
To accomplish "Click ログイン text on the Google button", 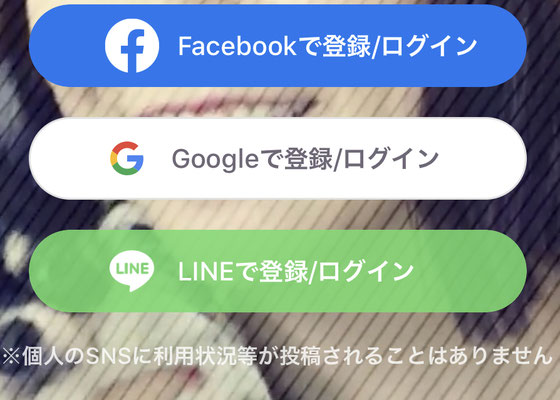I will (391, 158).
